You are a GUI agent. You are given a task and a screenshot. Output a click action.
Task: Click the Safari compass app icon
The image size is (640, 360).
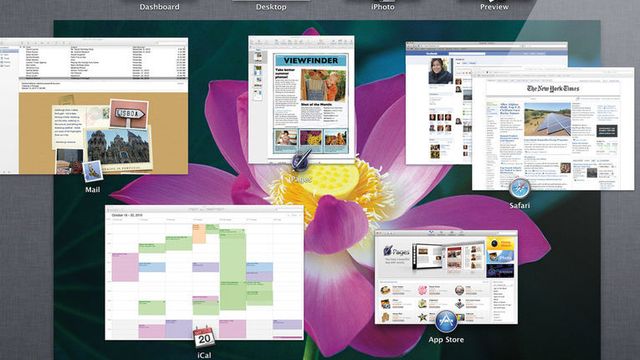tap(520, 189)
